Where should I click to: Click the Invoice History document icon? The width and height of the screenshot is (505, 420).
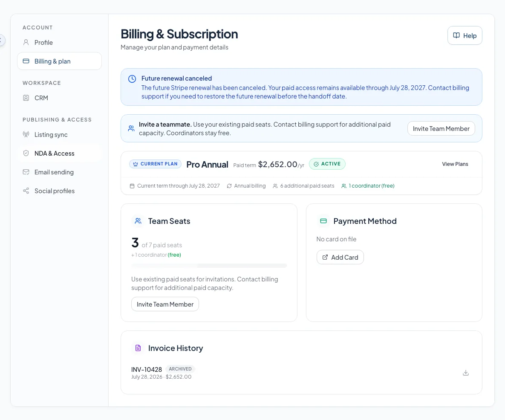138,348
